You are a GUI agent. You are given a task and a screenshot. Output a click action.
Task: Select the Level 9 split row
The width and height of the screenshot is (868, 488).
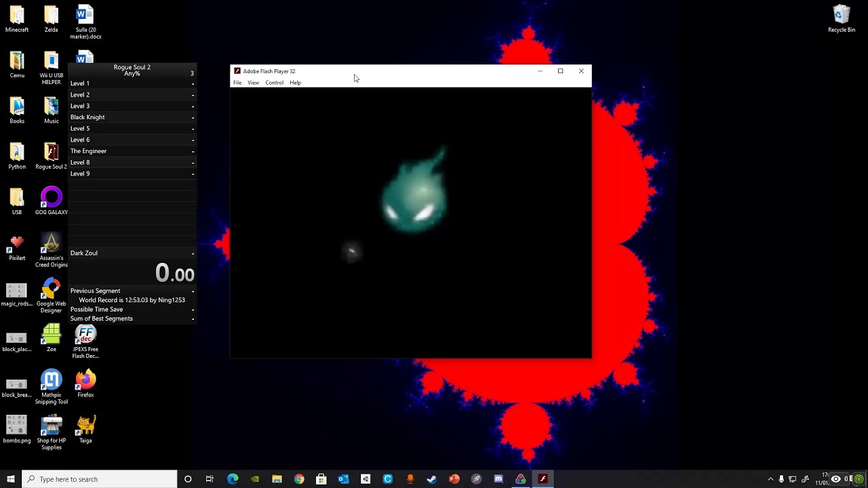tap(132, 174)
